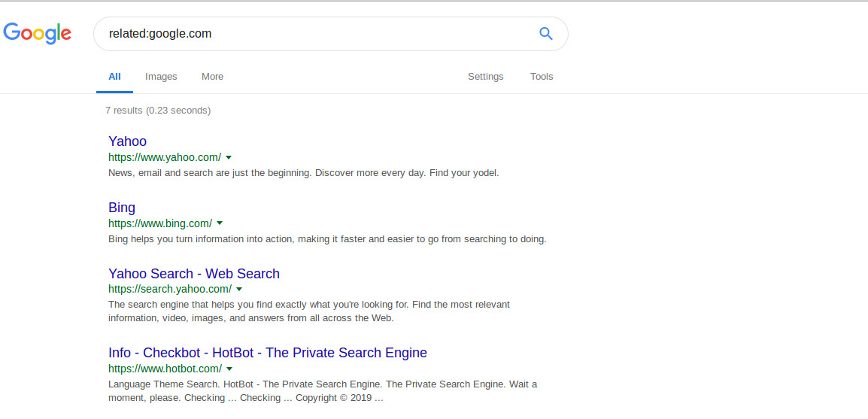Click the green URL https://www.hotbot.com/
Image resolution: width=868 pixels, height=419 pixels.
click(165, 369)
